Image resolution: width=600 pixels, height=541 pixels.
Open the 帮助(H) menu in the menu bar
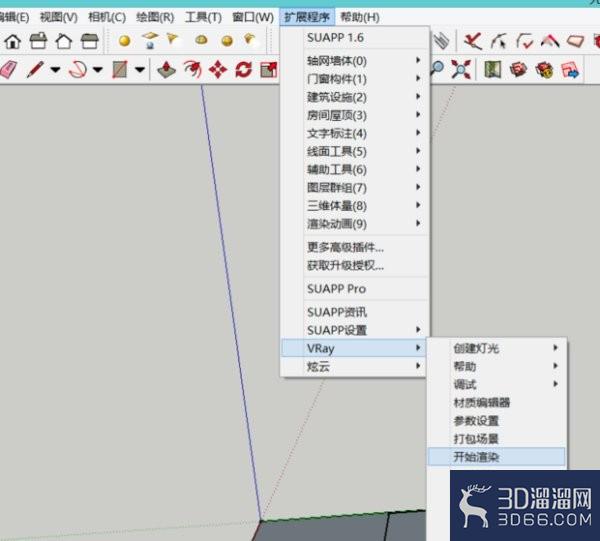[x=360, y=17]
